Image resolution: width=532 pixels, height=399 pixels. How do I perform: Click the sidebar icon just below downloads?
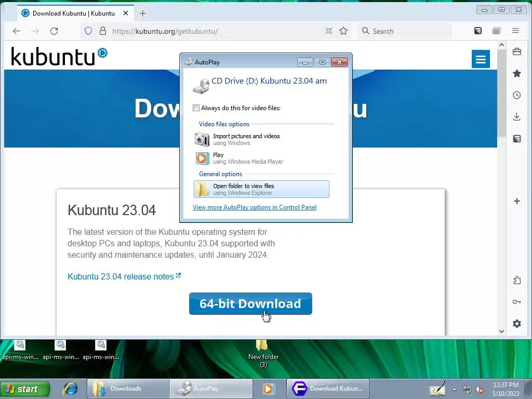pyautogui.click(x=517, y=138)
